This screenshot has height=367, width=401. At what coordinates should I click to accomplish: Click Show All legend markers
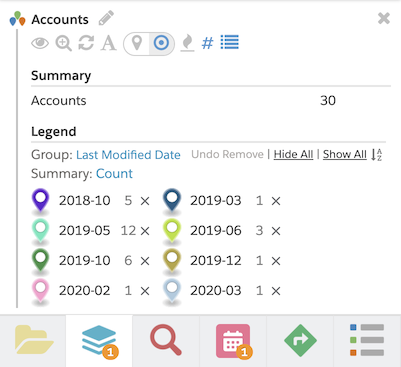point(345,154)
